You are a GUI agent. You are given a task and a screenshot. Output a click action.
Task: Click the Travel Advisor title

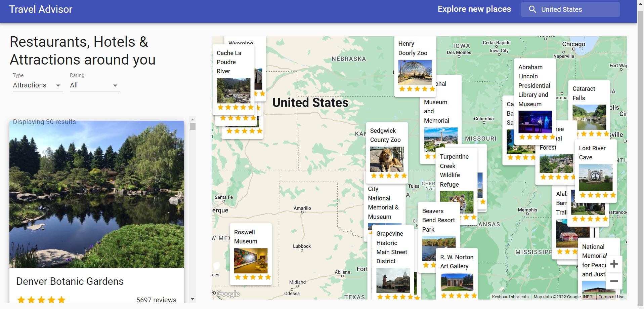pos(41,9)
